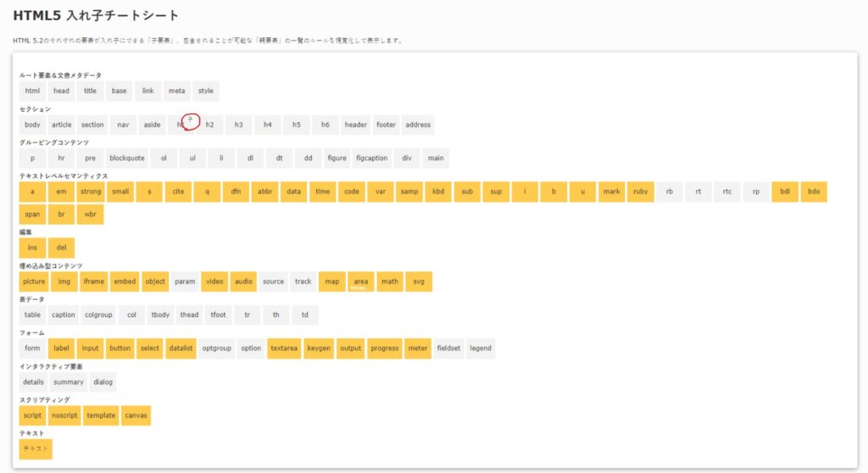Click the address element tag

(418, 125)
